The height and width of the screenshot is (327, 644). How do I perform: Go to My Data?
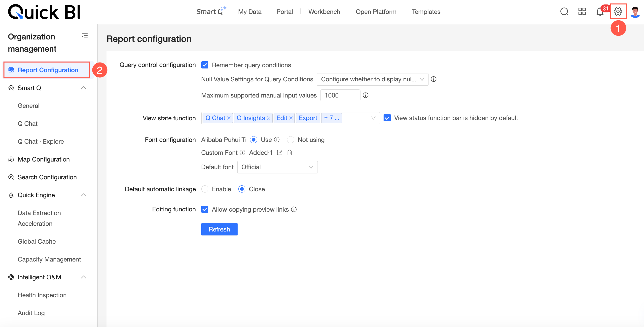[250, 12]
